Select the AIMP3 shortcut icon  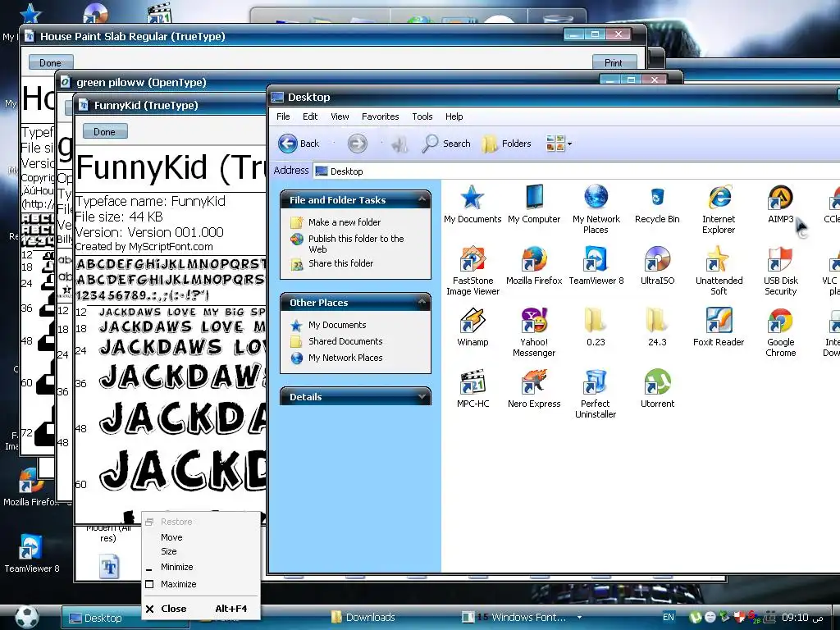tap(781, 204)
